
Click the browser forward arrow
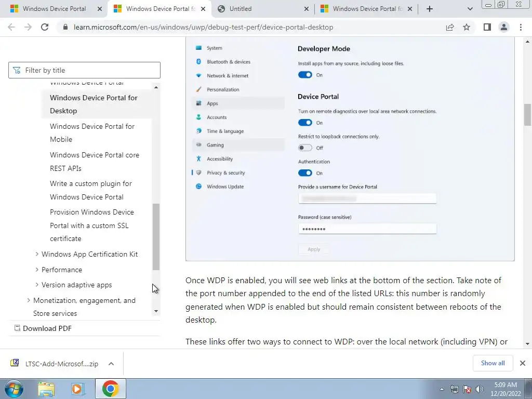click(x=28, y=27)
